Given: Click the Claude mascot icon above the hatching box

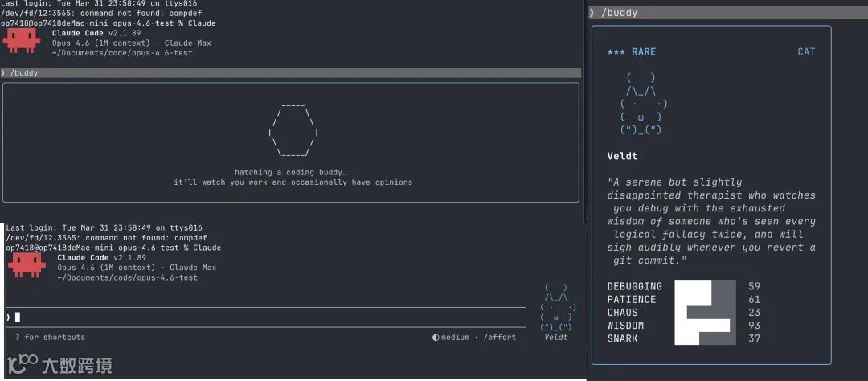Looking at the screenshot, I should pos(22,41).
